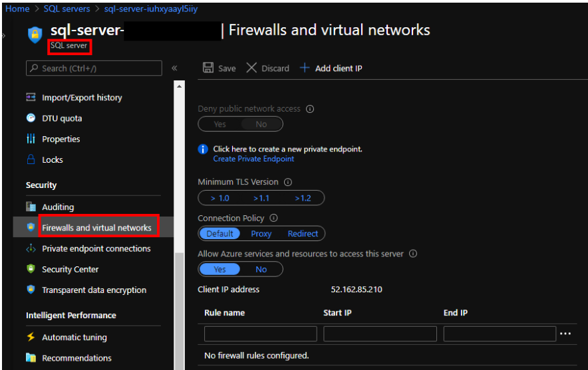Set Allow Azure services toggle to No
The width and height of the screenshot is (588, 370).
(x=261, y=269)
